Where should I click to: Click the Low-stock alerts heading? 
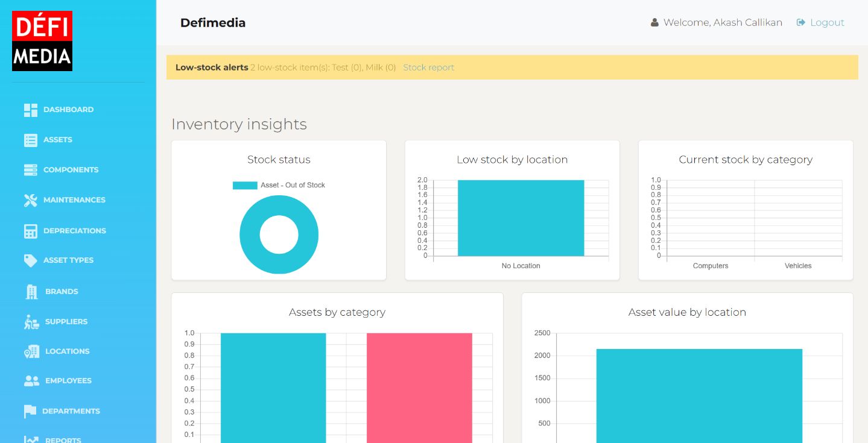click(x=212, y=68)
